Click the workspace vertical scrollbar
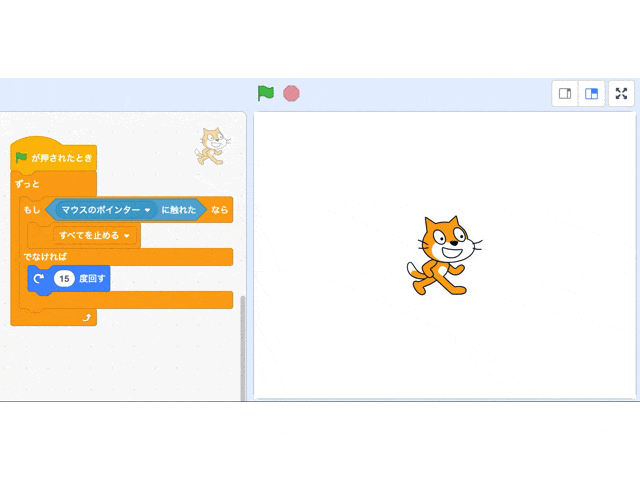This screenshot has width=640, height=480. tap(243, 348)
